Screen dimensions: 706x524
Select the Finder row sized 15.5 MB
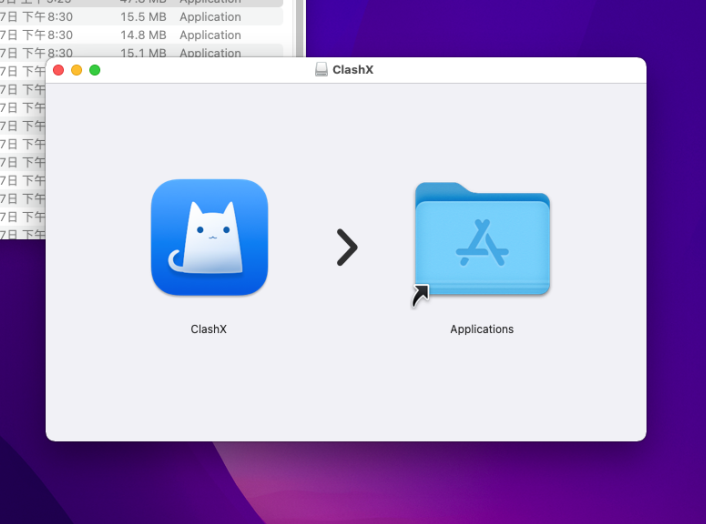pyautogui.click(x=141, y=17)
